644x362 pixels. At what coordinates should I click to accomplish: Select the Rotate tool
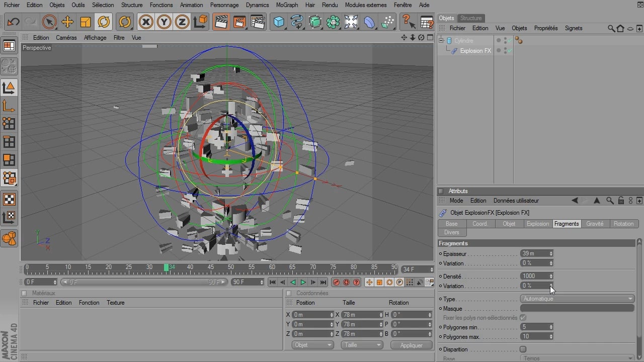(104, 22)
